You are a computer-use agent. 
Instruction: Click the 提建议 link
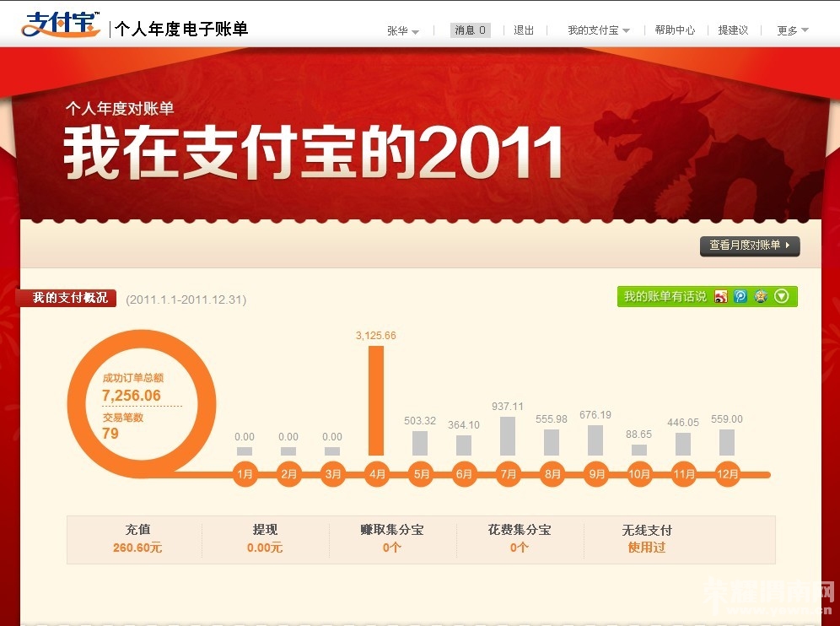[x=733, y=30]
